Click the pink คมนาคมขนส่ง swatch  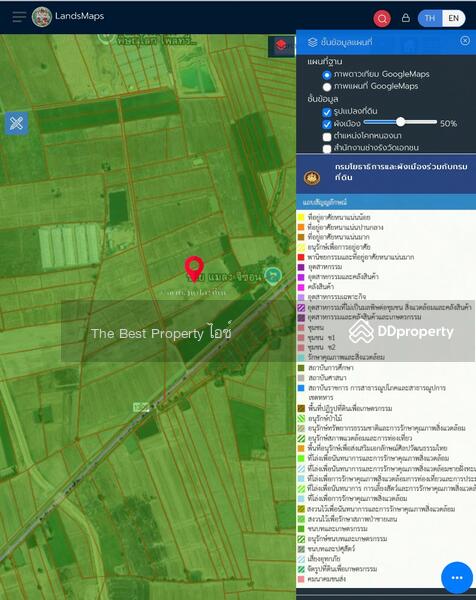click(301, 579)
